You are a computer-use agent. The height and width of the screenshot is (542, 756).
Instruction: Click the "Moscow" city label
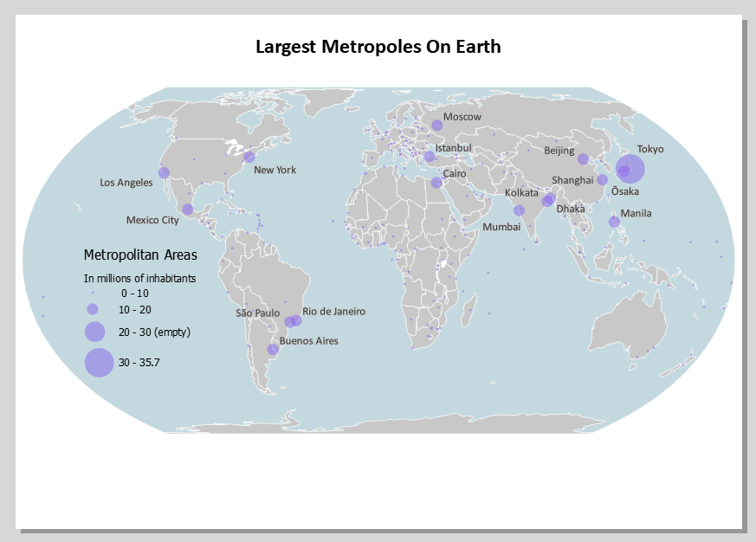462,117
